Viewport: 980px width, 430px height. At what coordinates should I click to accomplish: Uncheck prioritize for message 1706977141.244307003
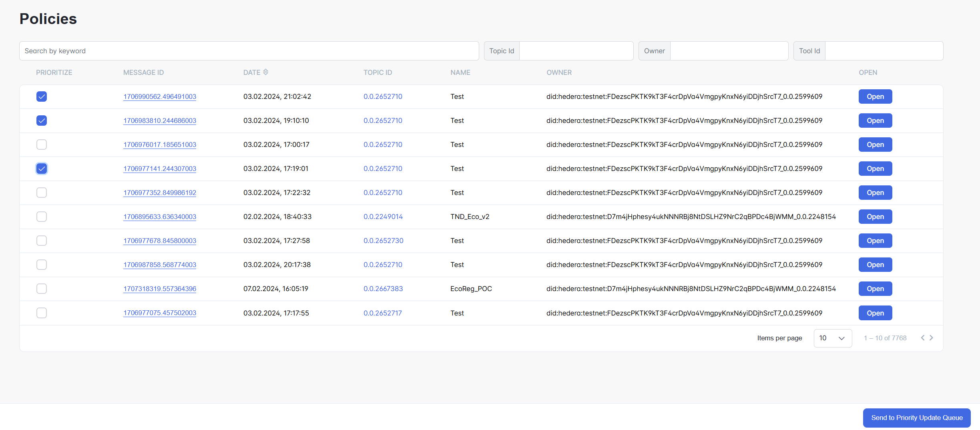(42, 169)
